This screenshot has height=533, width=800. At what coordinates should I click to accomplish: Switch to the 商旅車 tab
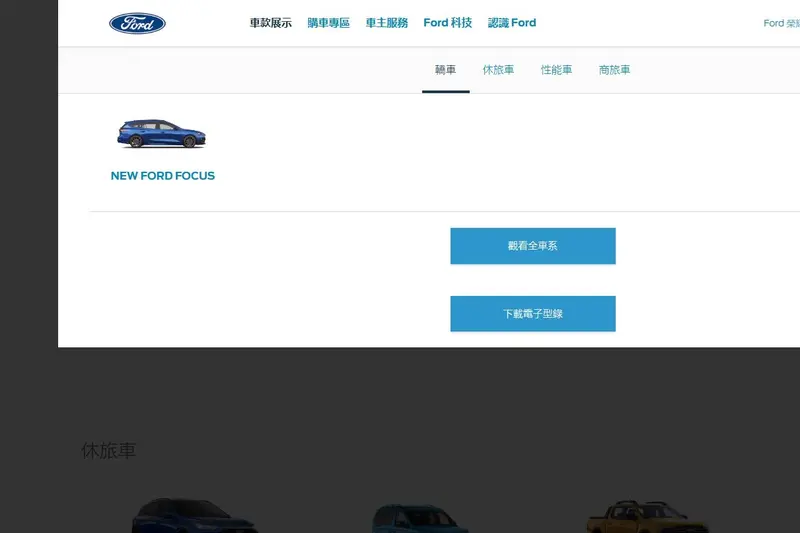pyautogui.click(x=614, y=70)
